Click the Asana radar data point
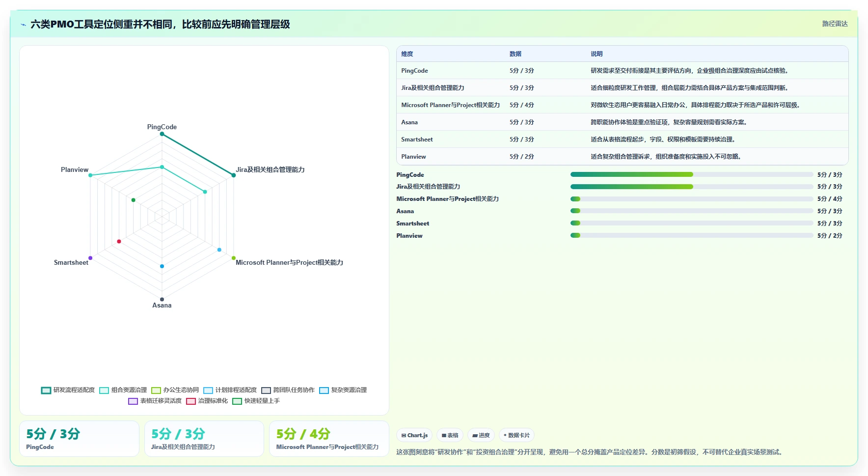The image size is (868, 476). 162,299
